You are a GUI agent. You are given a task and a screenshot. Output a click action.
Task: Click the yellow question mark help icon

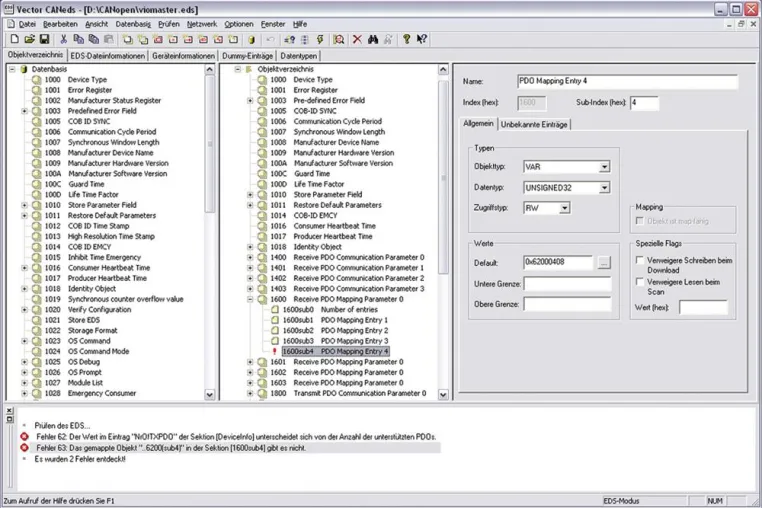pos(406,39)
